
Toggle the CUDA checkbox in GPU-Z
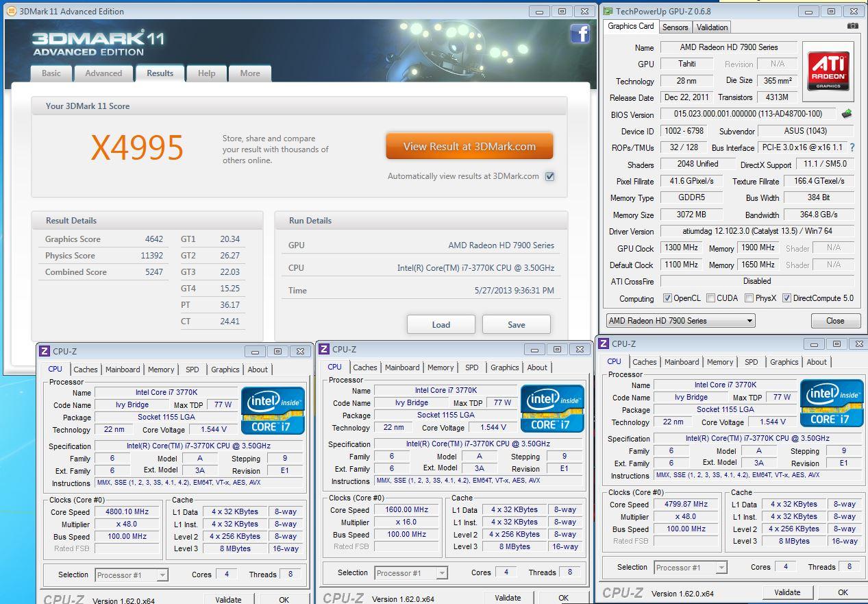pos(710,298)
